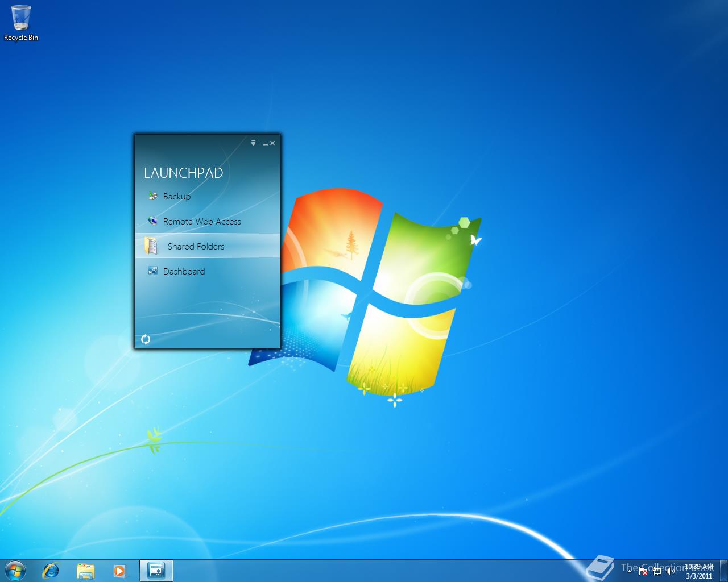Open the Windows Start menu
728x582 pixels.
click(15, 570)
